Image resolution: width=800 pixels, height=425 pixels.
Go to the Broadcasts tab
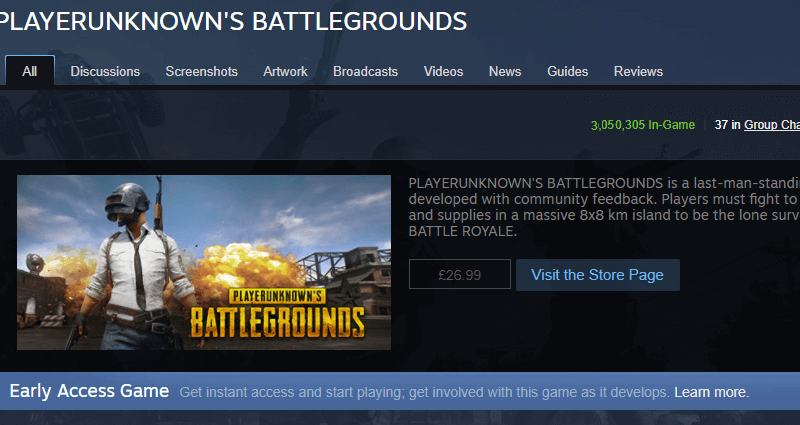pyautogui.click(x=365, y=71)
